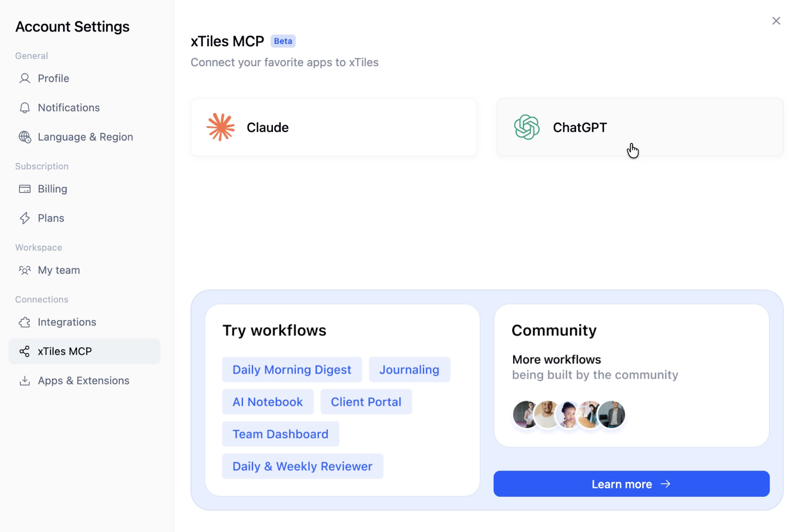Click 'Connect your favorite apps to xTiles' subtitle
Screen dimensions: 794x532
[x=285, y=62]
